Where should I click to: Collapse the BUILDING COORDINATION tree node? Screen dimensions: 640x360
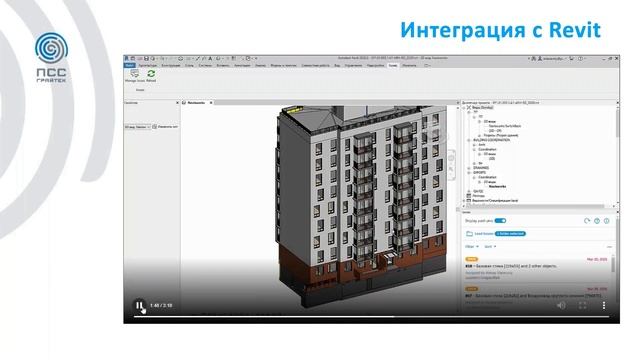pyautogui.click(x=469, y=140)
